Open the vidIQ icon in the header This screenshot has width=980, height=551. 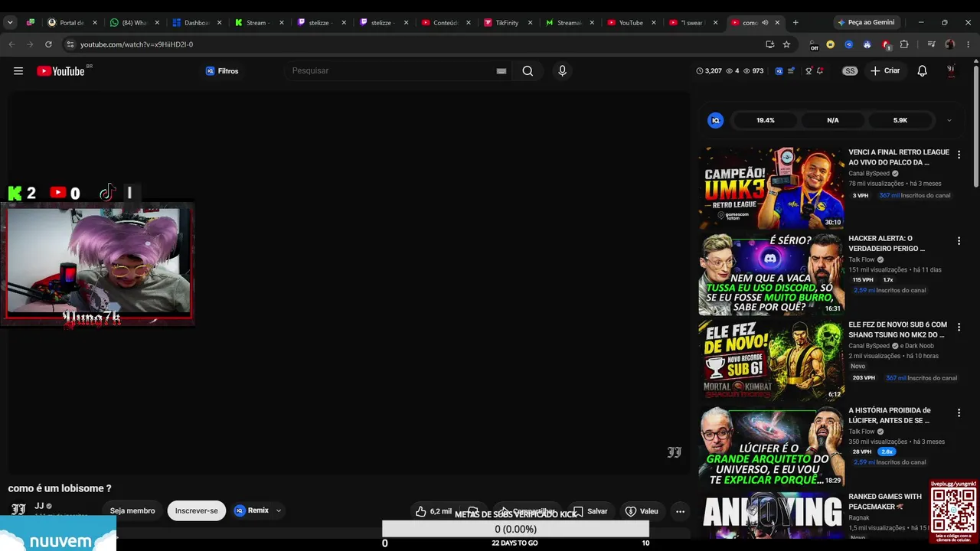[779, 71]
